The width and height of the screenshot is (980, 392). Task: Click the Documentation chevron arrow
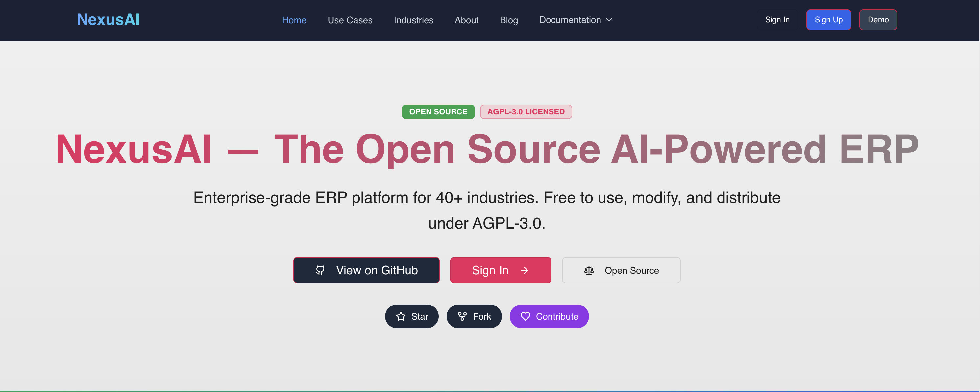(609, 20)
